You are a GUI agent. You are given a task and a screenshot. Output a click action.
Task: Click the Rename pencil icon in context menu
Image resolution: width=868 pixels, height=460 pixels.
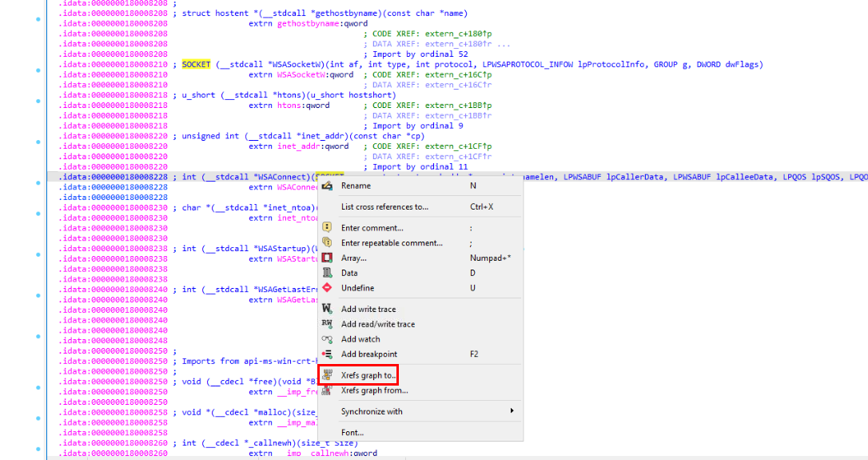pos(327,186)
